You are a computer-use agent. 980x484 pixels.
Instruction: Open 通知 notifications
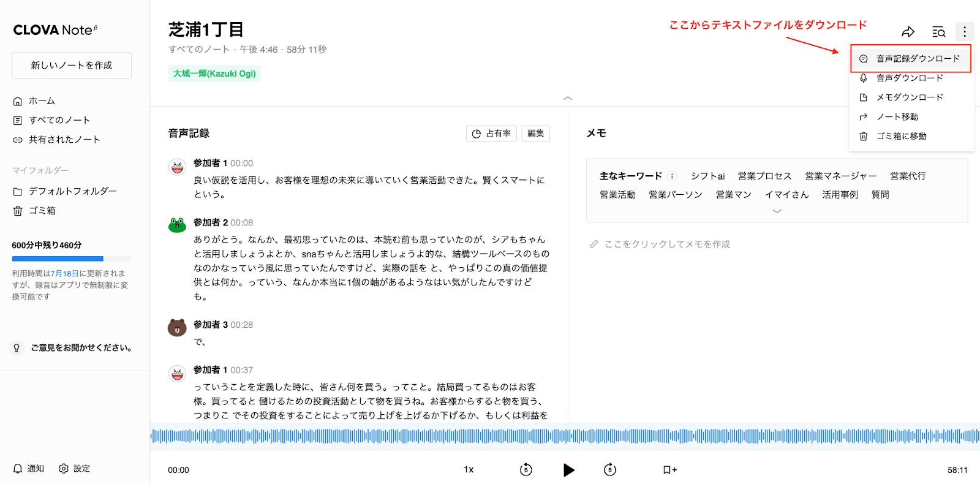tap(29, 469)
